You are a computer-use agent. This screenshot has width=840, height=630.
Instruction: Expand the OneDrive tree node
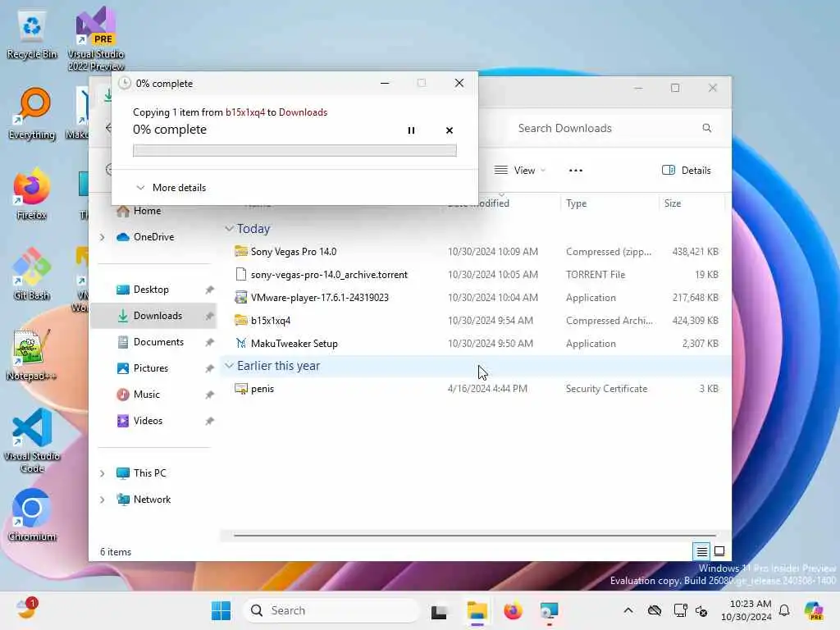coord(103,237)
